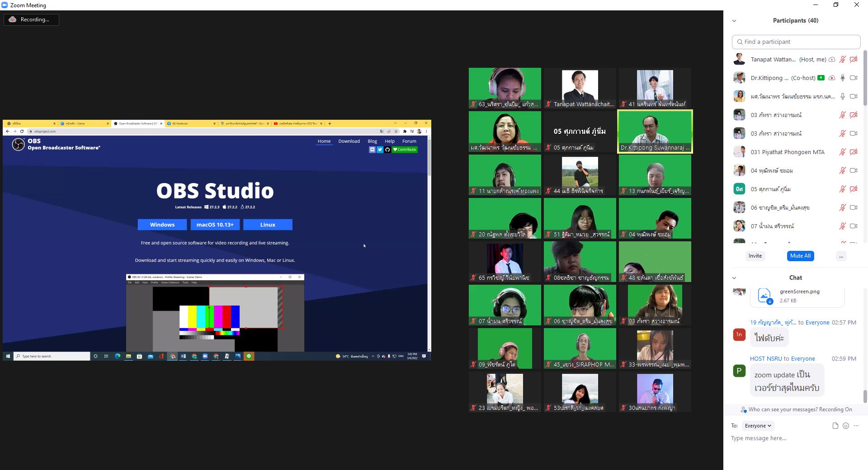Click Windows download button on OBS page
868x470 pixels.
(x=162, y=225)
